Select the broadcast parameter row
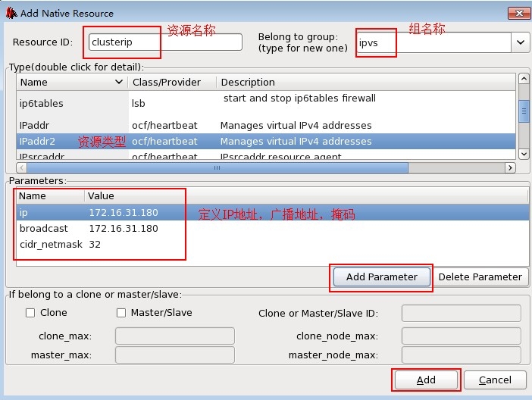The height and width of the screenshot is (400, 532). pyautogui.click(x=273, y=228)
